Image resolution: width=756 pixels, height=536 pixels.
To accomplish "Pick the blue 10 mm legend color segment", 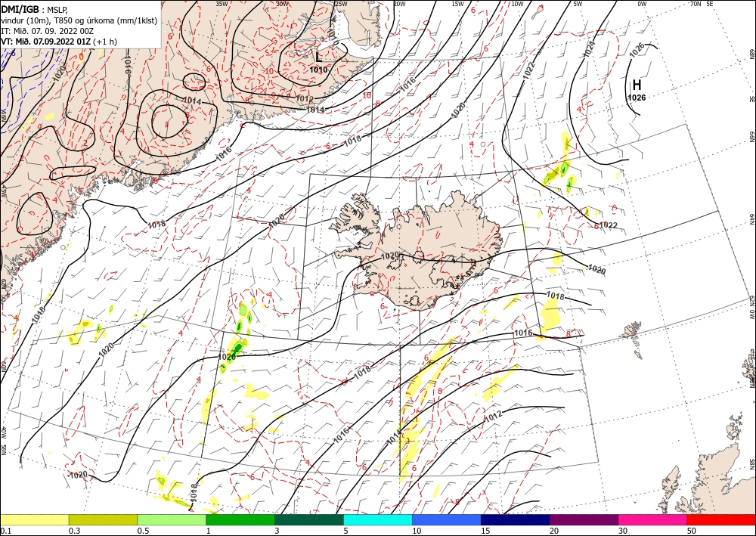I will [x=447, y=519].
